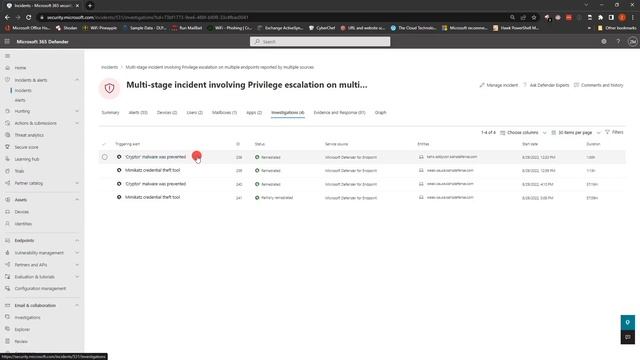Open the help question mark icon
The width and height of the screenshot is (640, 360).
(x=618, y=42)
